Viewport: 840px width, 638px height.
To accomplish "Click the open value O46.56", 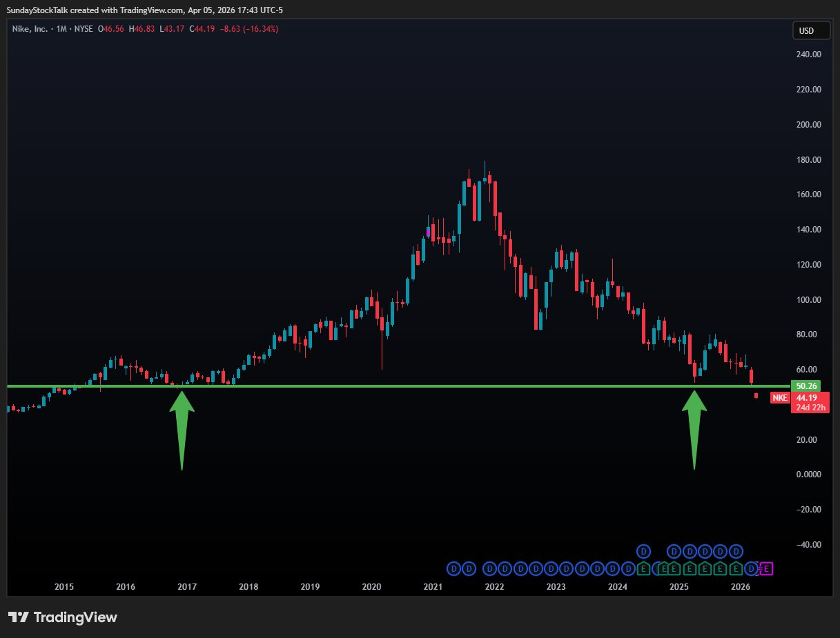I will (113, 29).
